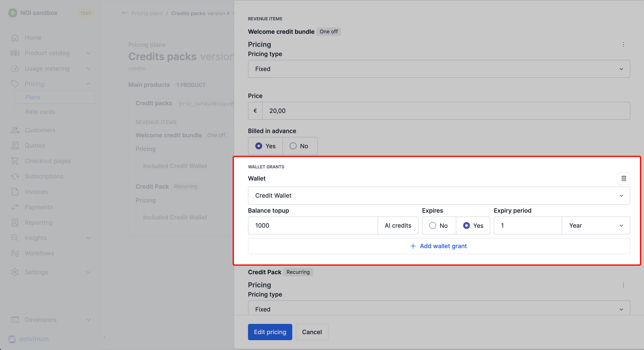Open the Expiry period Year unit dropdown

(596, 225)
